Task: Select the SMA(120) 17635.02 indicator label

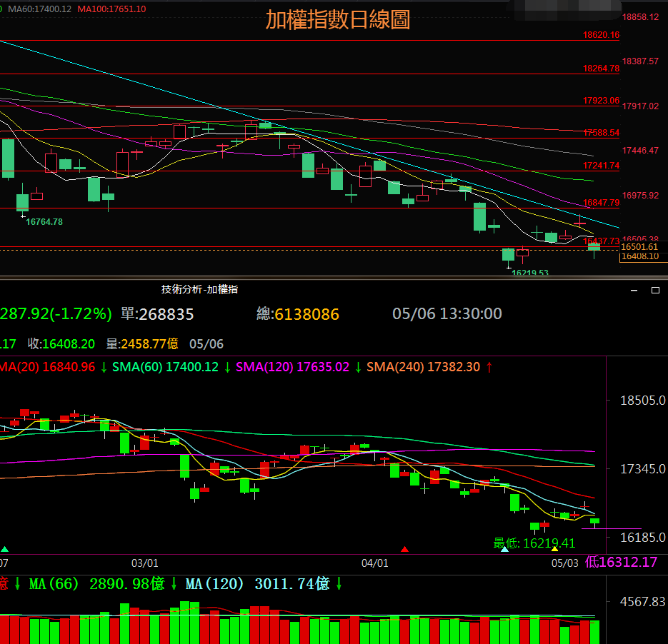Action: coord(292,367)
